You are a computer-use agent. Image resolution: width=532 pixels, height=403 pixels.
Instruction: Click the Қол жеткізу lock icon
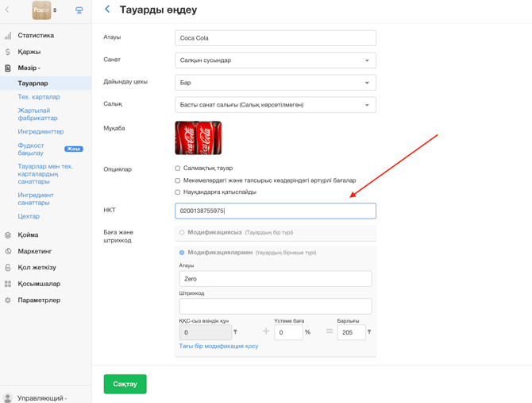tap(8, 268)
